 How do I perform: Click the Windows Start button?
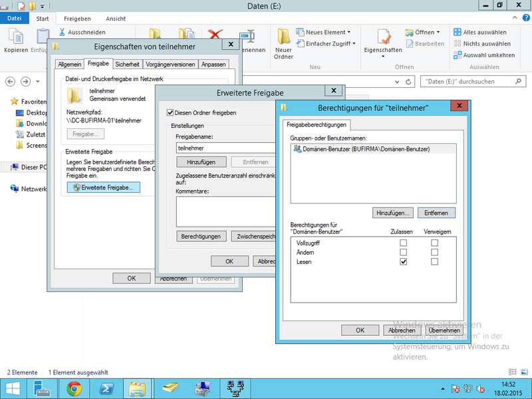pos(13,388)
